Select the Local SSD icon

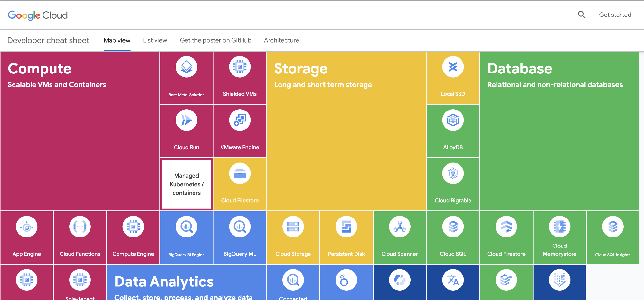coord(453,67)
